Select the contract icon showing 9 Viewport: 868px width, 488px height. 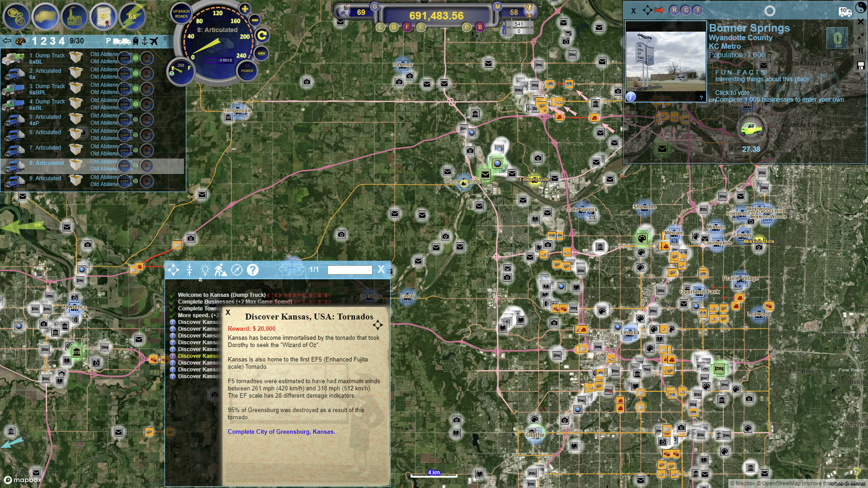[x=103, y=17]
